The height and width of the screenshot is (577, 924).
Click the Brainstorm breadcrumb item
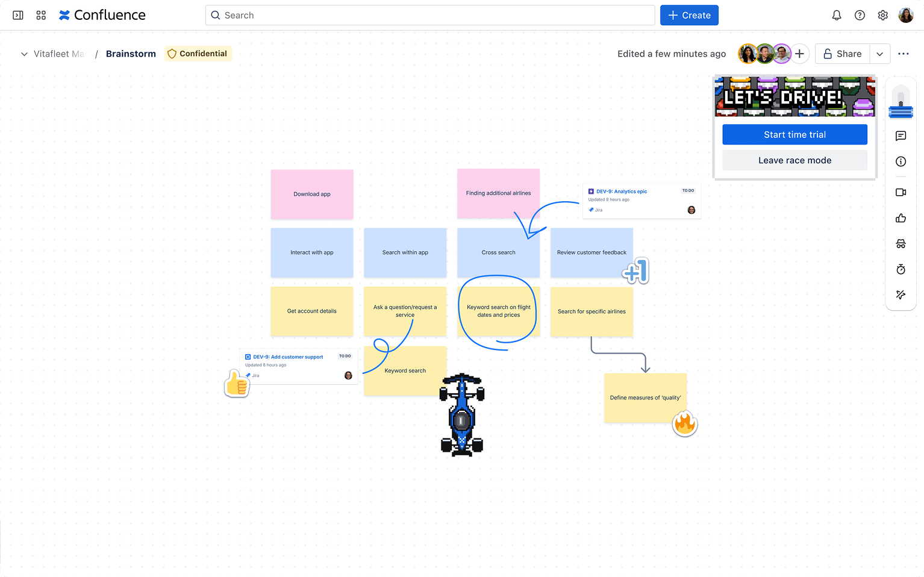click(x=131, y=54)
